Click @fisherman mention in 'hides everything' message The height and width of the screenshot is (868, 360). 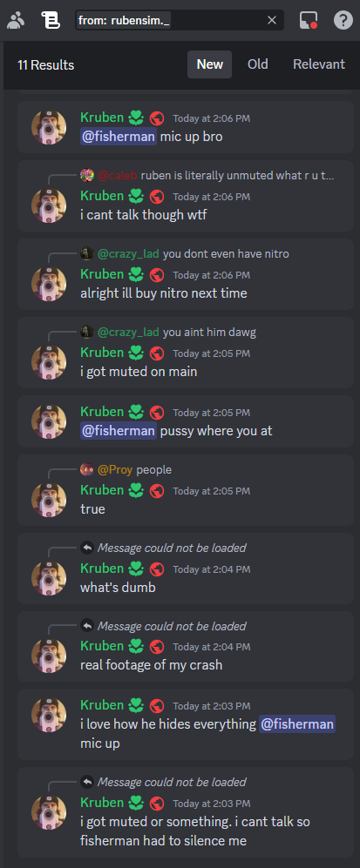click(297, 724)
